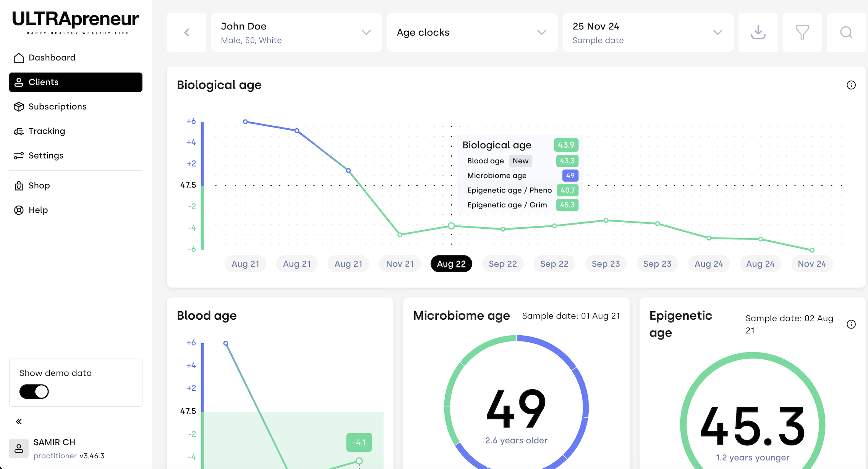The image size is (868, 469).
Task: Click the search magnifier icon
Action: [x=846, y=32]
